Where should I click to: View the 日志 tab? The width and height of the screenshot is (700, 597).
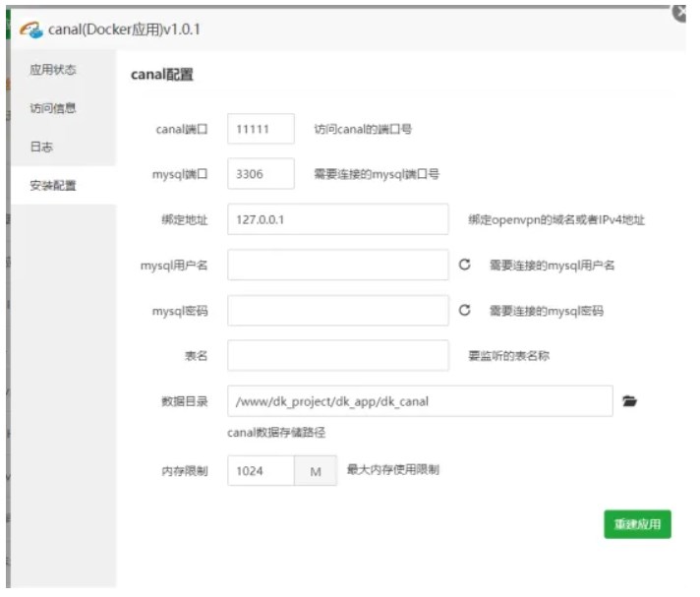(x=41, y=147)
